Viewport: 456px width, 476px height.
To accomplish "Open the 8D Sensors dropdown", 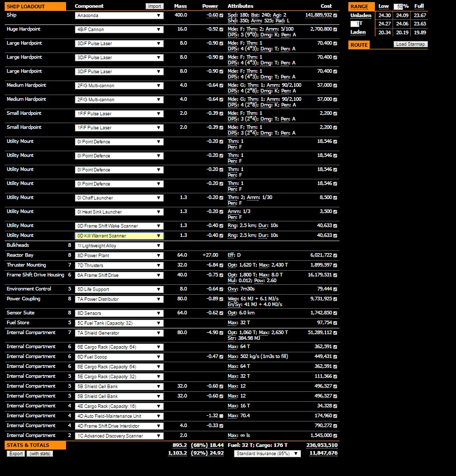I will click(x=119, y=313).
